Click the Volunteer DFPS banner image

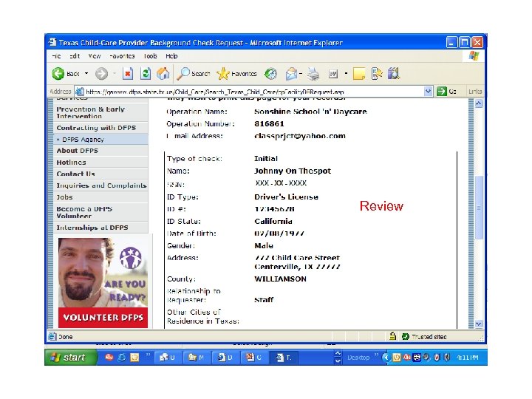[103, 282]
